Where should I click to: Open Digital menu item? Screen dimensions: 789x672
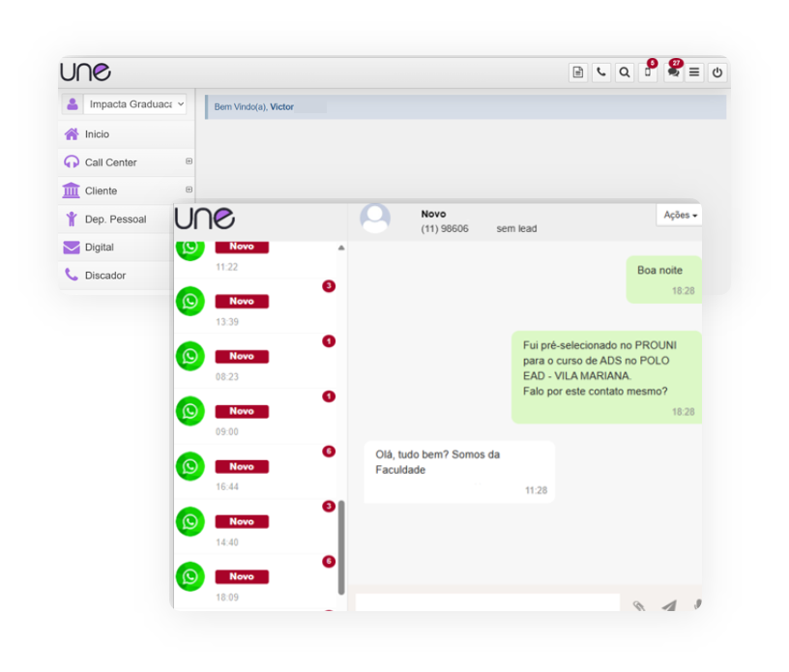coord(116,248)
